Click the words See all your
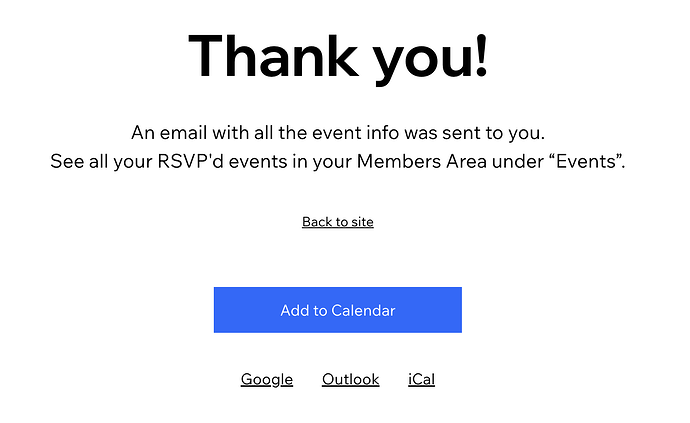Screen dimensions: 690x423 coord(101,162)
